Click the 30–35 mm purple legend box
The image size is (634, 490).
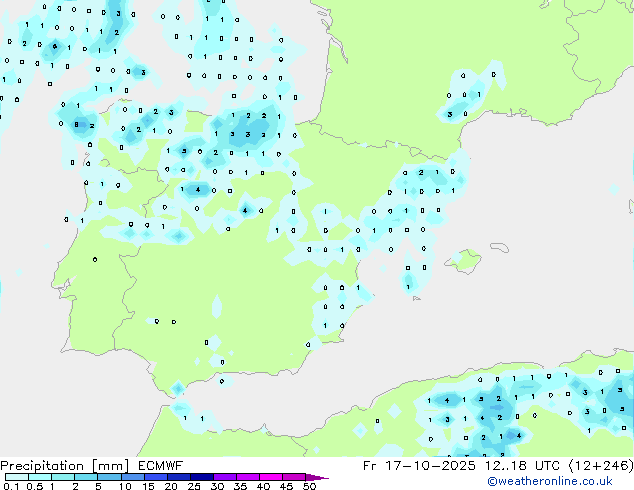tap(224, 477)
